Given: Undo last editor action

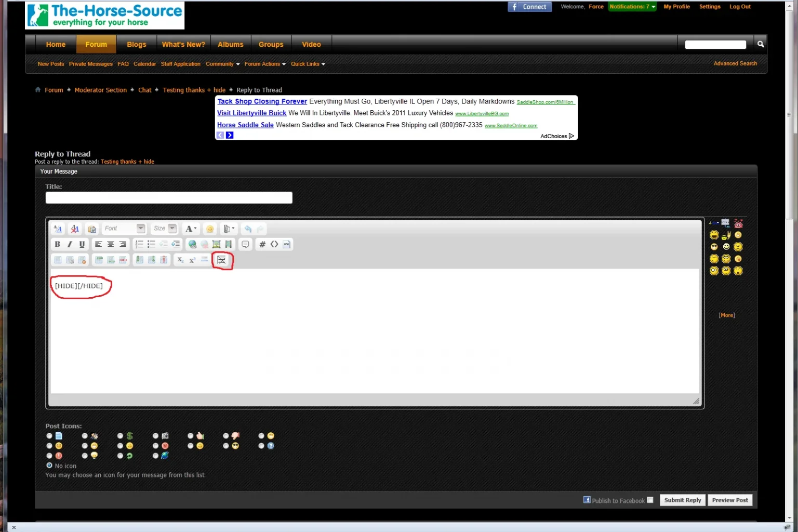Looking at the screenshot, I should coord(248,229).
